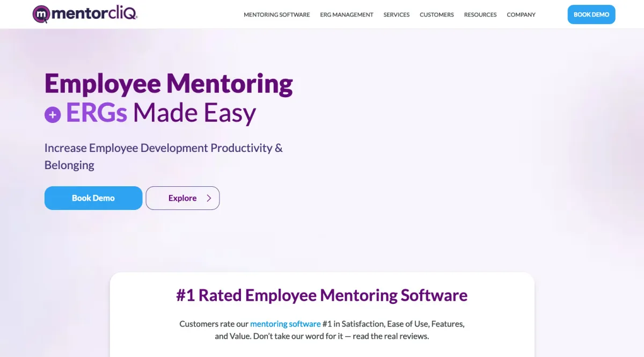Click the Employee Mentoring headline
This screenshot has height=357, width=644.
[x=169, y=84]
